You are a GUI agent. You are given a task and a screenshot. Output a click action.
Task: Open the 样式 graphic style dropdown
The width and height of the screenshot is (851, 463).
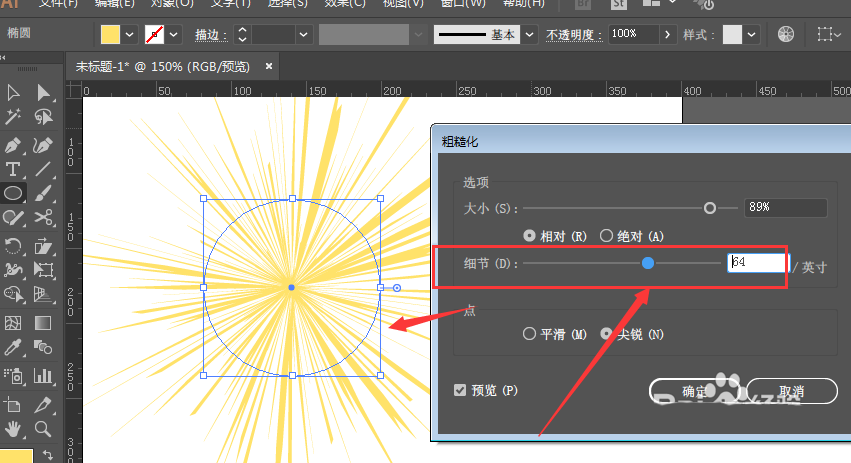751,35
